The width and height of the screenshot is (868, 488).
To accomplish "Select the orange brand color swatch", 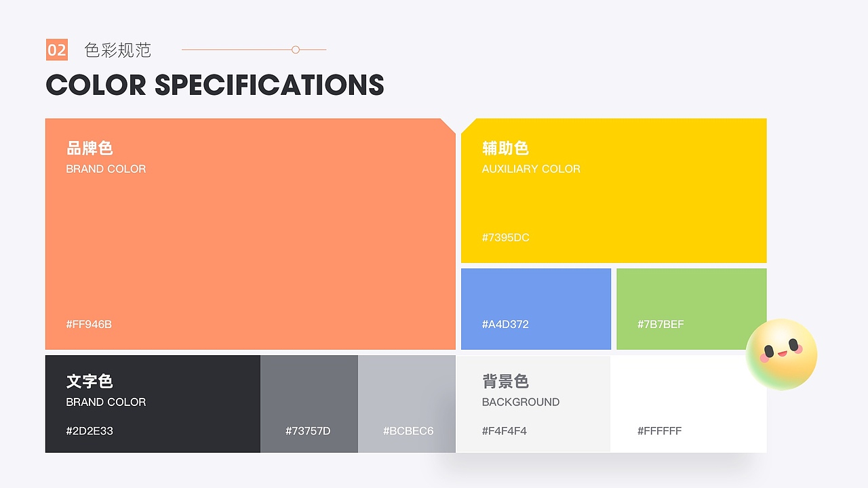I will [251, 237].
